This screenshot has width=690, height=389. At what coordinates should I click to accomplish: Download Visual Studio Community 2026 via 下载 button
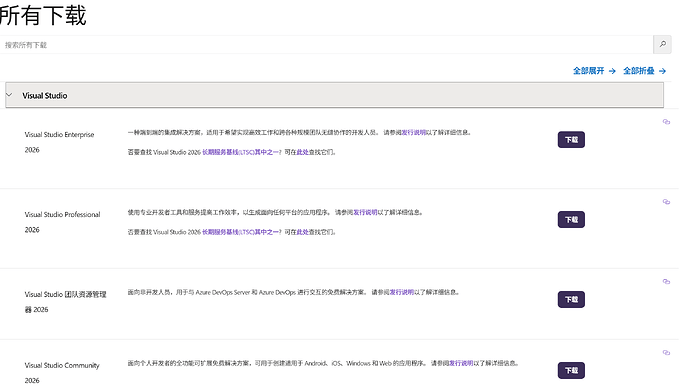(x=571, y=371)
